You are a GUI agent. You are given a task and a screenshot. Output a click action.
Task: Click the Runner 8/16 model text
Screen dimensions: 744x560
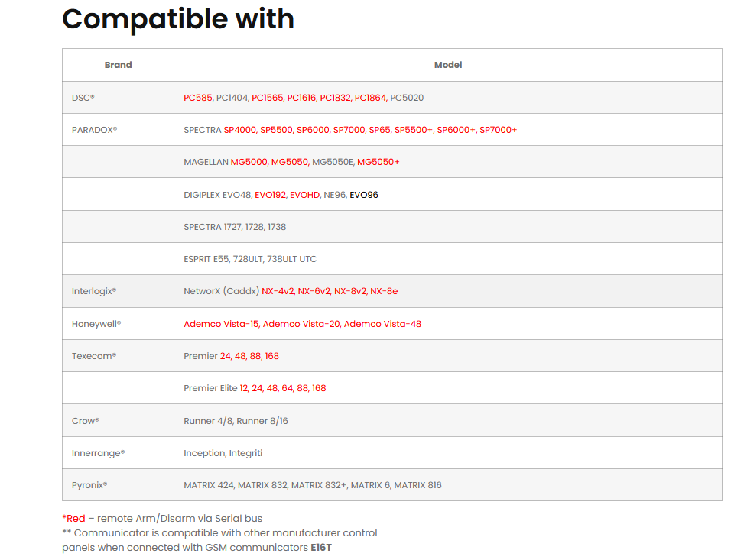tap(262, 421)
